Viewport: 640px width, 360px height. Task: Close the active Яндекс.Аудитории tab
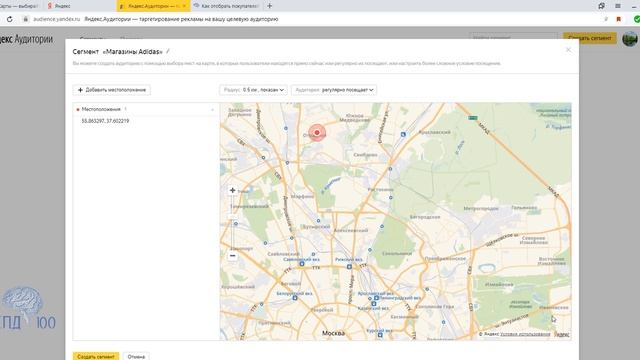tap(184, 6)
